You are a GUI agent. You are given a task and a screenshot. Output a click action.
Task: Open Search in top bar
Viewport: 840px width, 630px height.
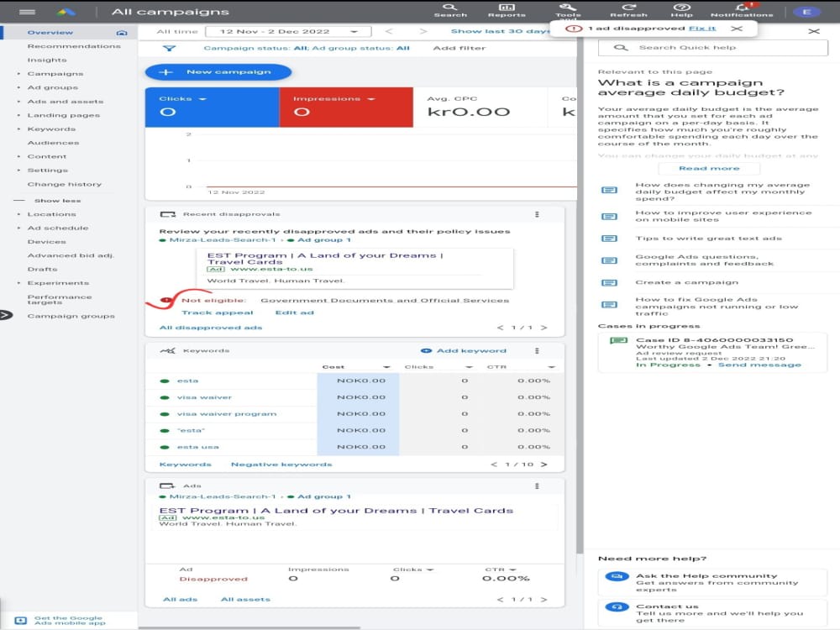click(450, 10)
